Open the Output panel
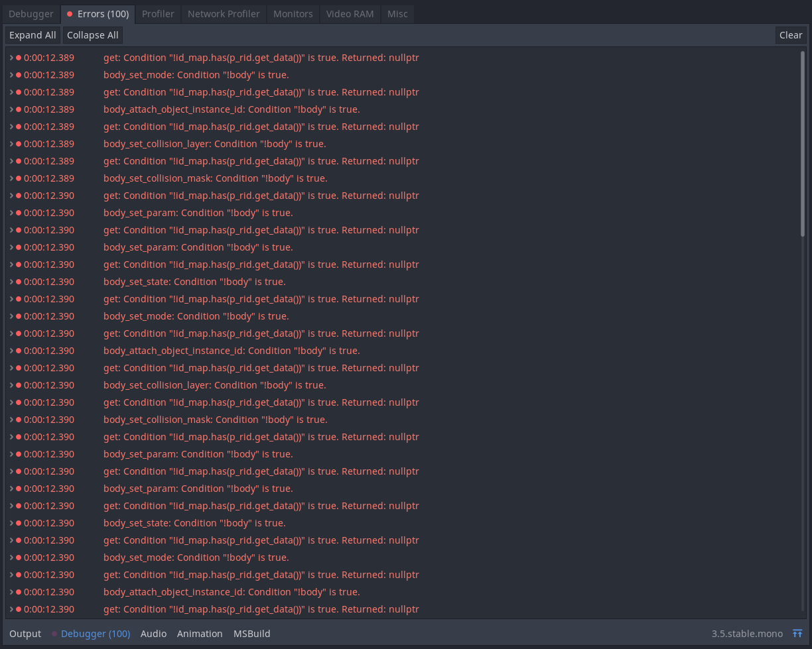Viewport: 812px width, 649px height. coord(25,633)
